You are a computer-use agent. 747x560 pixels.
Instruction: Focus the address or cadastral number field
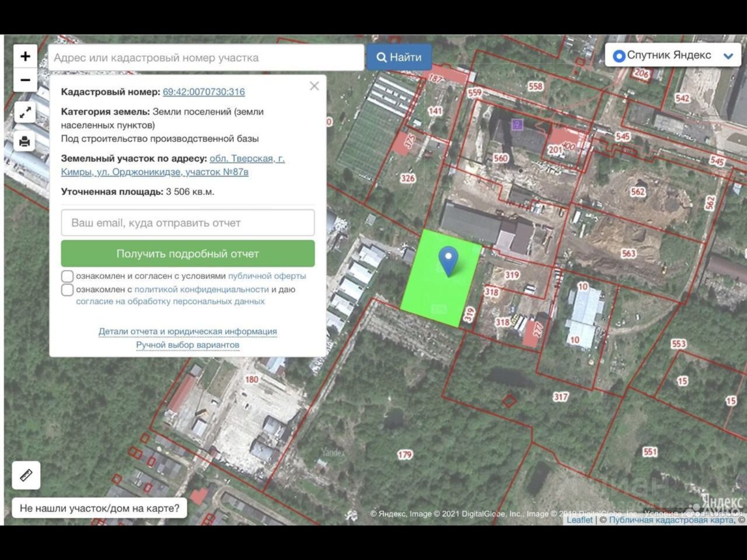tap(206, 58)
